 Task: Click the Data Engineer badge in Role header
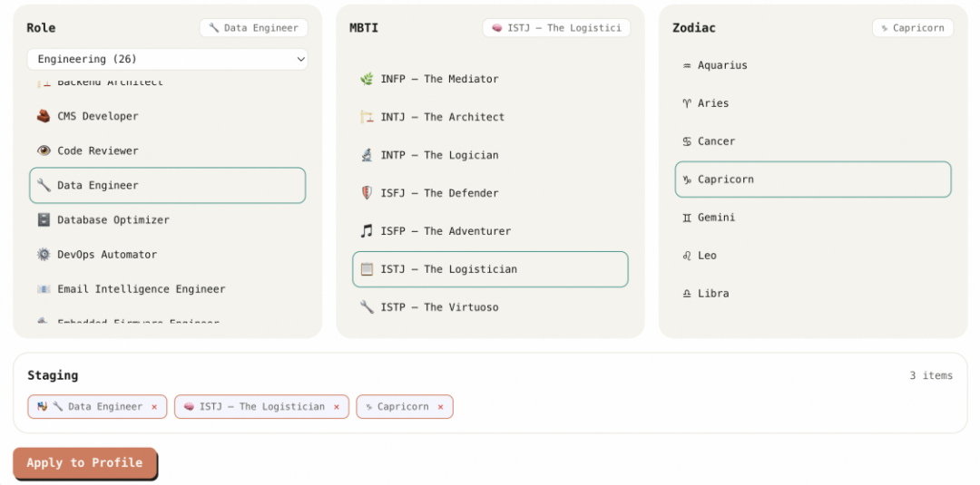tap(253, 28)
